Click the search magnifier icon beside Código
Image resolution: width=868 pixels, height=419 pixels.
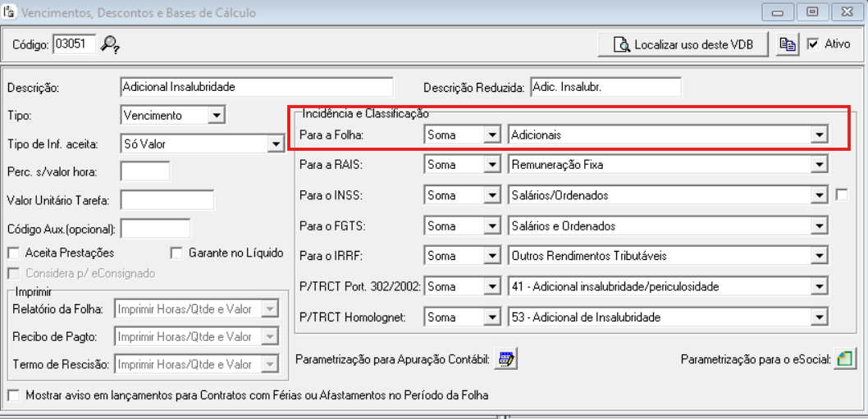[110, 44]
